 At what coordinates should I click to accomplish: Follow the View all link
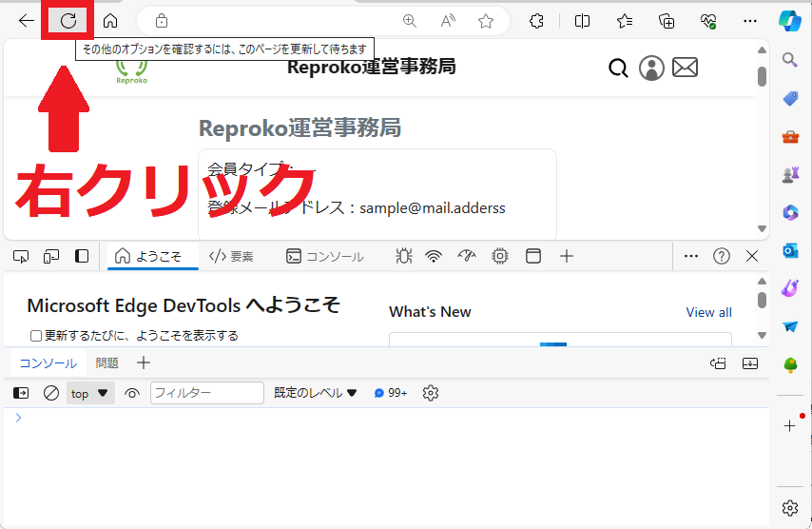click(708, 312)
